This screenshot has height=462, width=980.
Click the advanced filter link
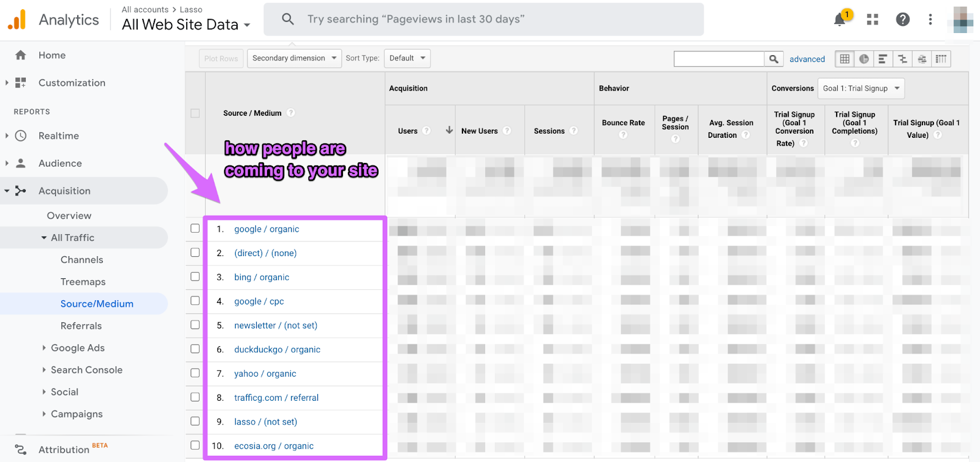tap(807, 59)
